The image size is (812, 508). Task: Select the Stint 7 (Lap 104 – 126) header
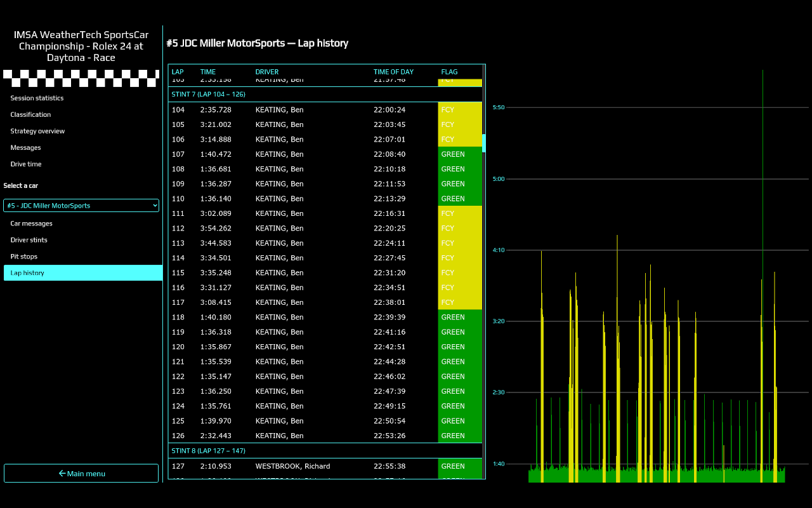(325, 94)
